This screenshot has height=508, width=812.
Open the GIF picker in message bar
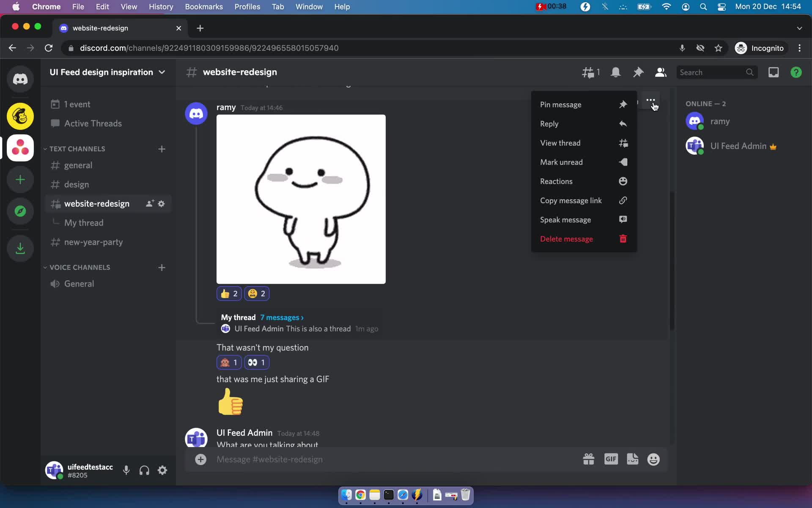pyautogui.click(x=610, y=459)
